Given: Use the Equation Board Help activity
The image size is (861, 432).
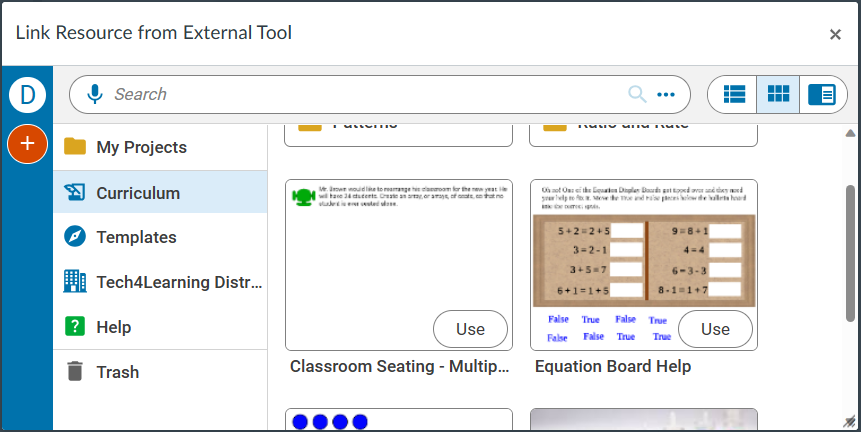Looking at the screenshot, I should (x=715, y=329).
